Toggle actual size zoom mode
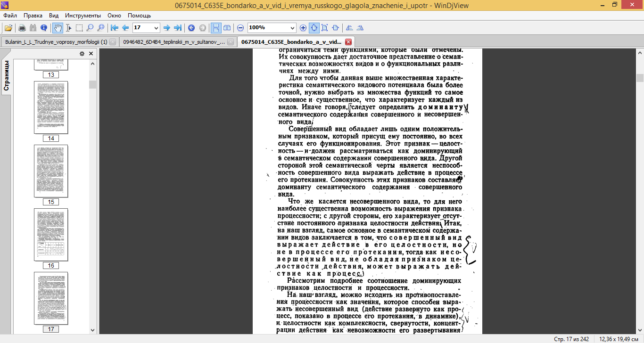Viewport: 644px width, 343px height. 314,28
